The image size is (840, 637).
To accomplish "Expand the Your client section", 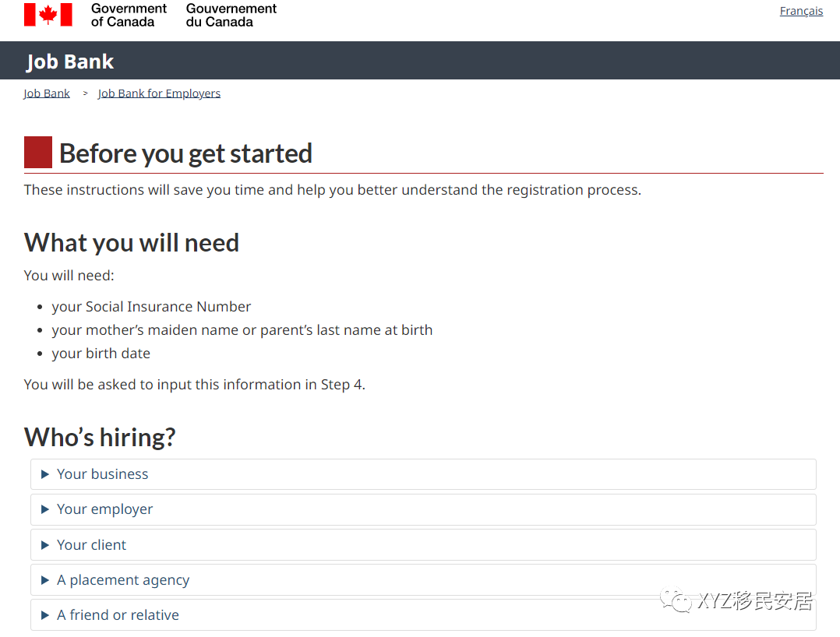I will [x=423, y=545].
